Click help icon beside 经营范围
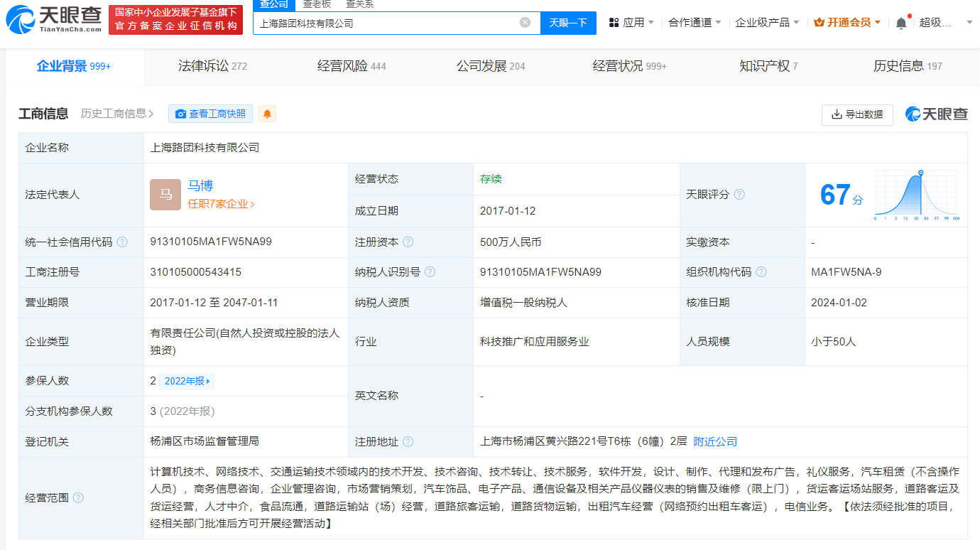Viewport: 980px width, 550px height. click(78, 498)
